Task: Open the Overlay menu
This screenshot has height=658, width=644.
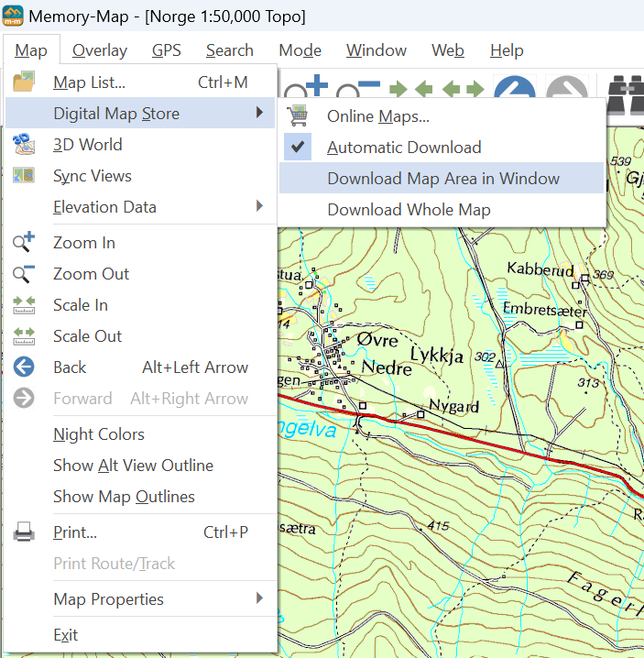Action: click(100, 50)
